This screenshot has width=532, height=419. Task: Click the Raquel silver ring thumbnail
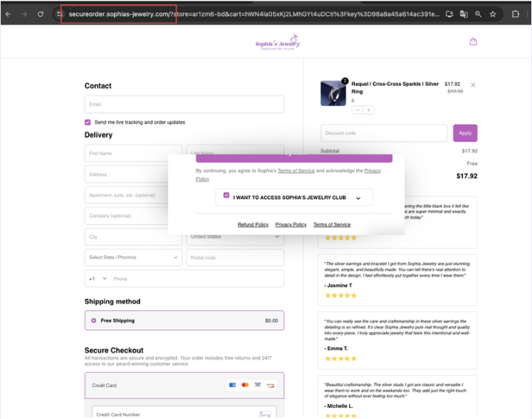[333, 93]
